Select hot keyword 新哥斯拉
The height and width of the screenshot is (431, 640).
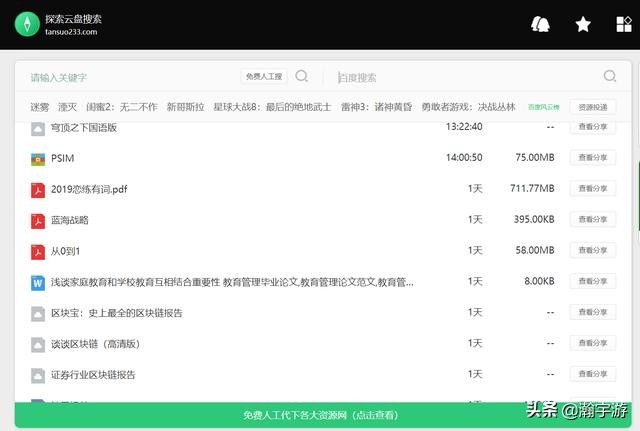pos(185,107)
